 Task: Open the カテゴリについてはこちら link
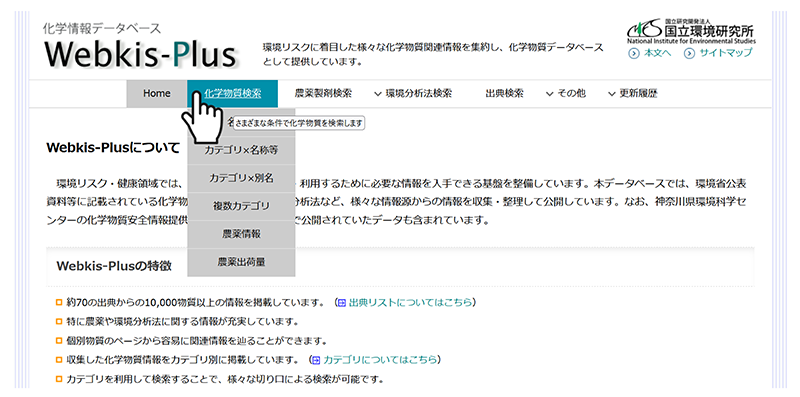[381, 360]
